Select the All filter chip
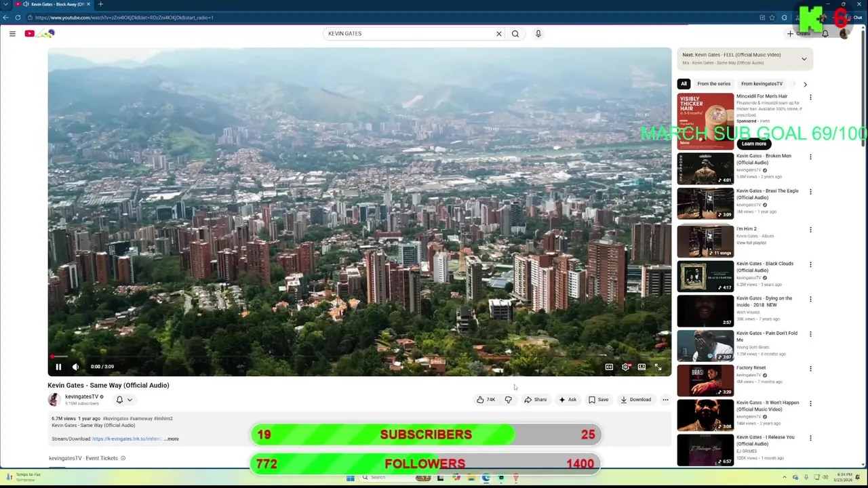The height and width of the screenshot is (488, 868). click(x=684, y=84)
